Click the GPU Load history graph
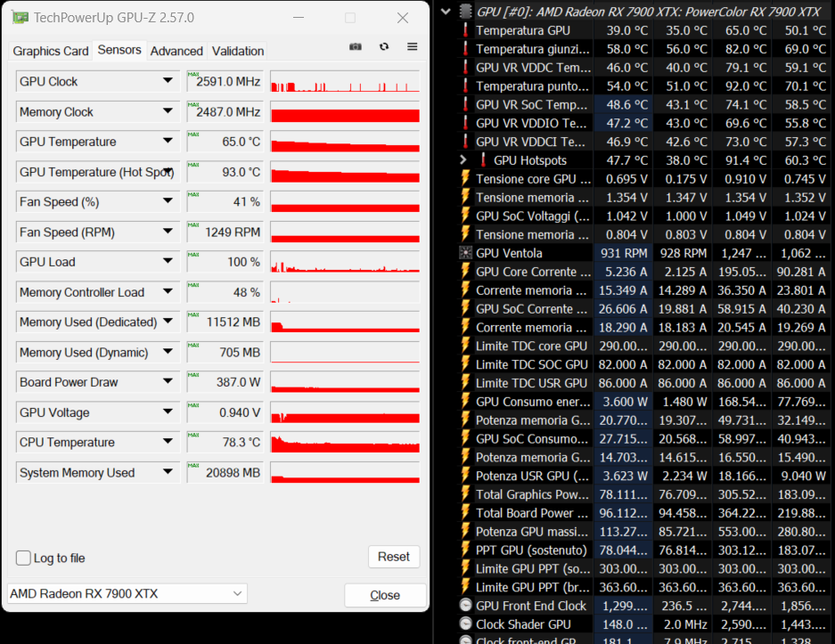 [x=345, y=262]
